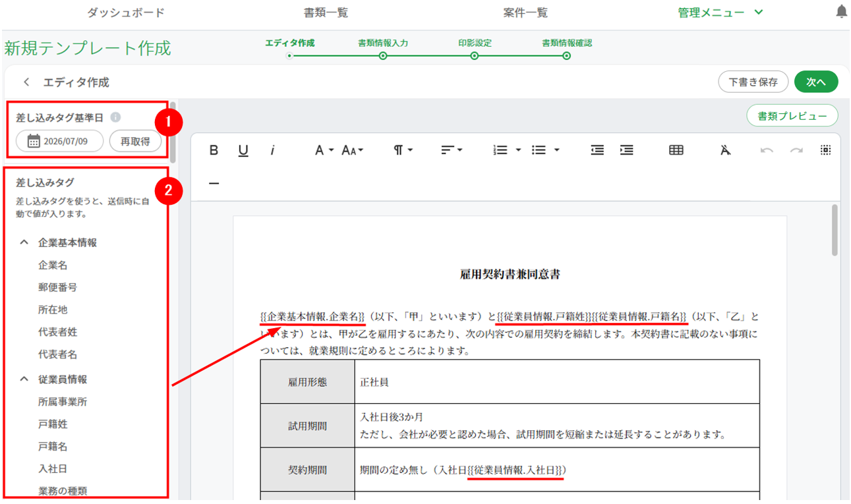Toggle italic formatting

(272, 150)
